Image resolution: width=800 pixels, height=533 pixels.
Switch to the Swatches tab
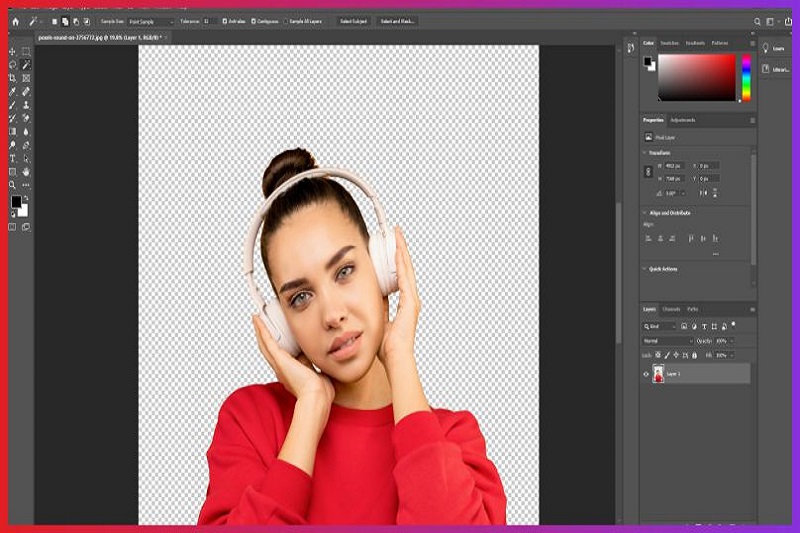click(669, 43)
